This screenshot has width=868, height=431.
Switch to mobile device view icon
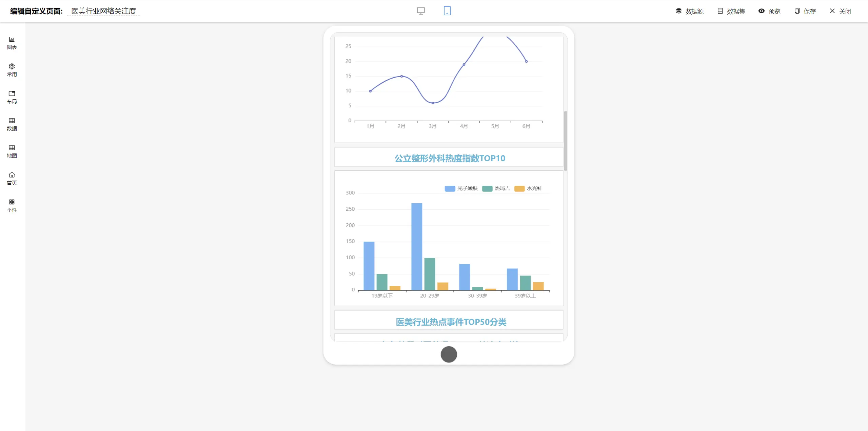click(447, 11)
